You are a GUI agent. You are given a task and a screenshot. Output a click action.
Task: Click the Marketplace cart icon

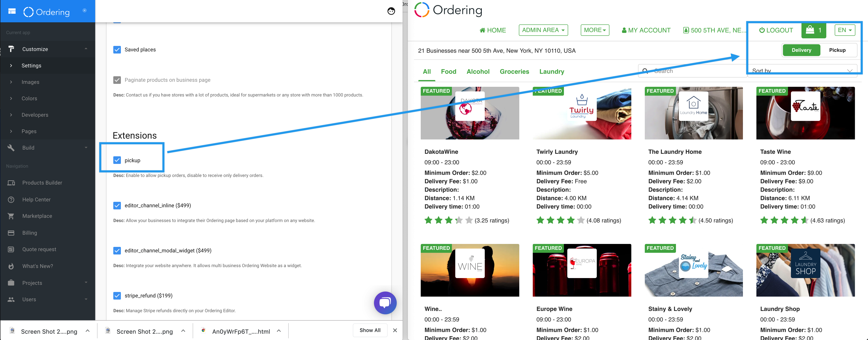[x=11, y=216]
